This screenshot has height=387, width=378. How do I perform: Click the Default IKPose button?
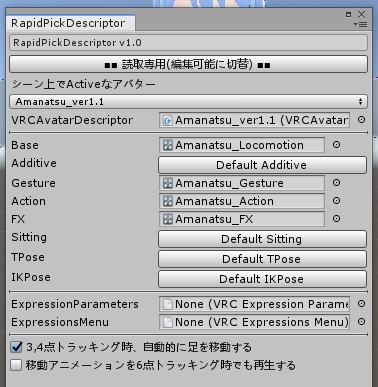click(262, 279)
